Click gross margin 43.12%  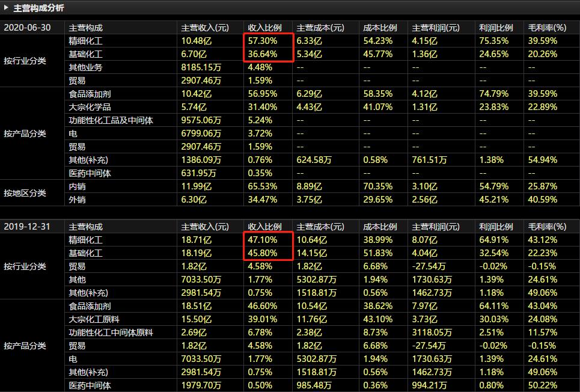(543, 240)
